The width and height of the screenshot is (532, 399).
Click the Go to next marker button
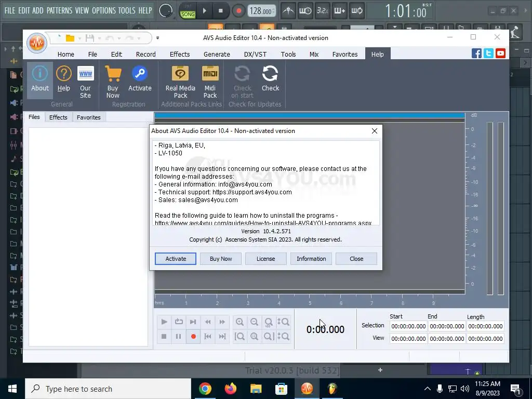pos(222,336)
